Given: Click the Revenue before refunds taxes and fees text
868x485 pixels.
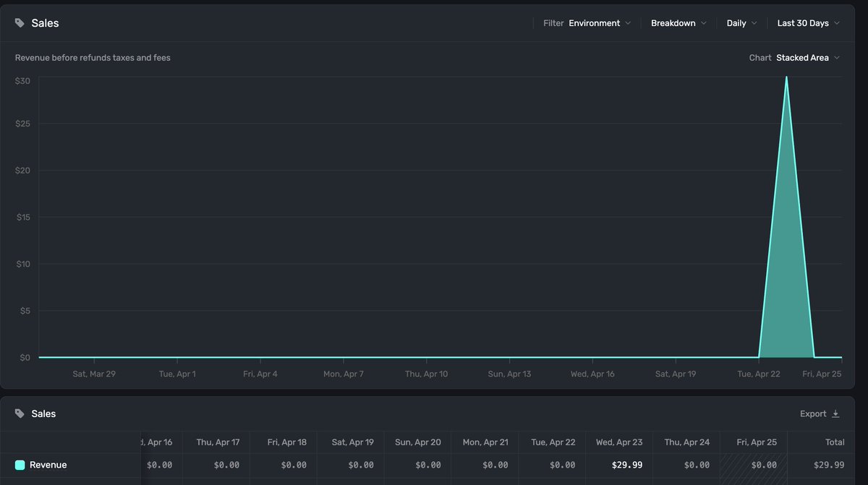Looking at the screenshot, I should pyautogui.click(x=93, y=58).
